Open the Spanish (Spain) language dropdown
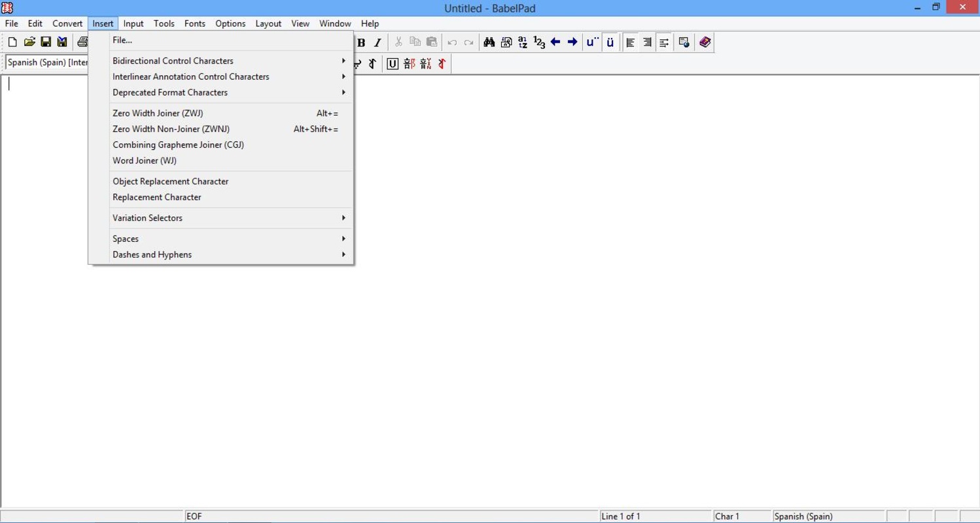Screen dimensions: 980x523 pos(47,63)
